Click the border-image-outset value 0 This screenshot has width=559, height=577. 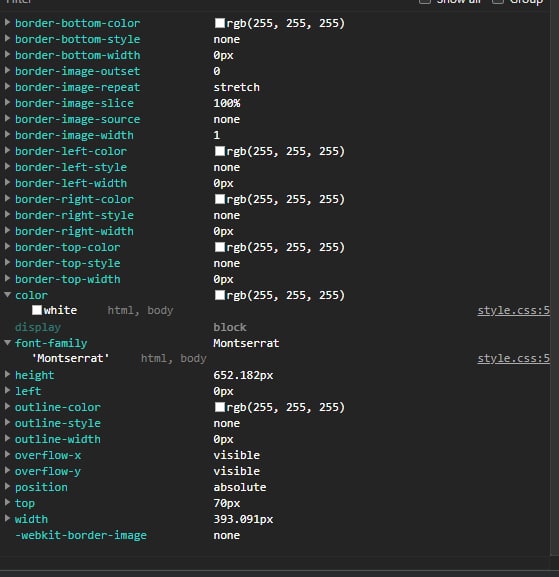click(x=217, y=71)
